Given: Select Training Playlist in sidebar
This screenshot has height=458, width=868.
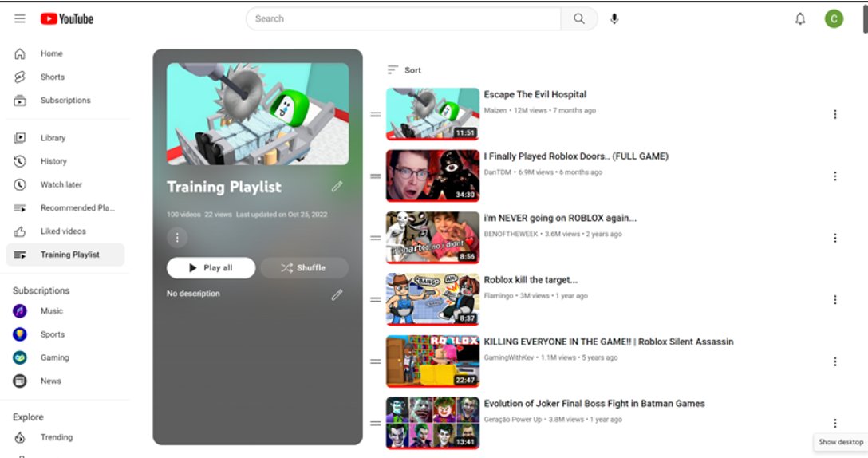Looking at the screenshot, I should coord(65,255).
